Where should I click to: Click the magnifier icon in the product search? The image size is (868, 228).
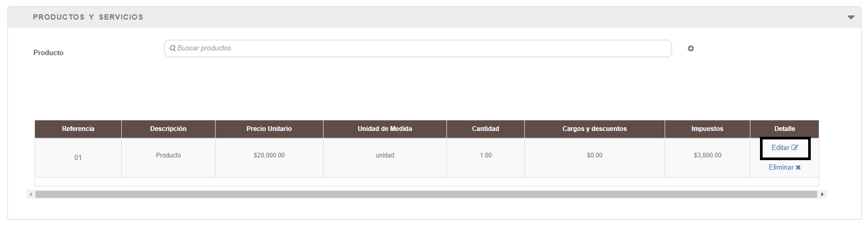click(173, 48)
